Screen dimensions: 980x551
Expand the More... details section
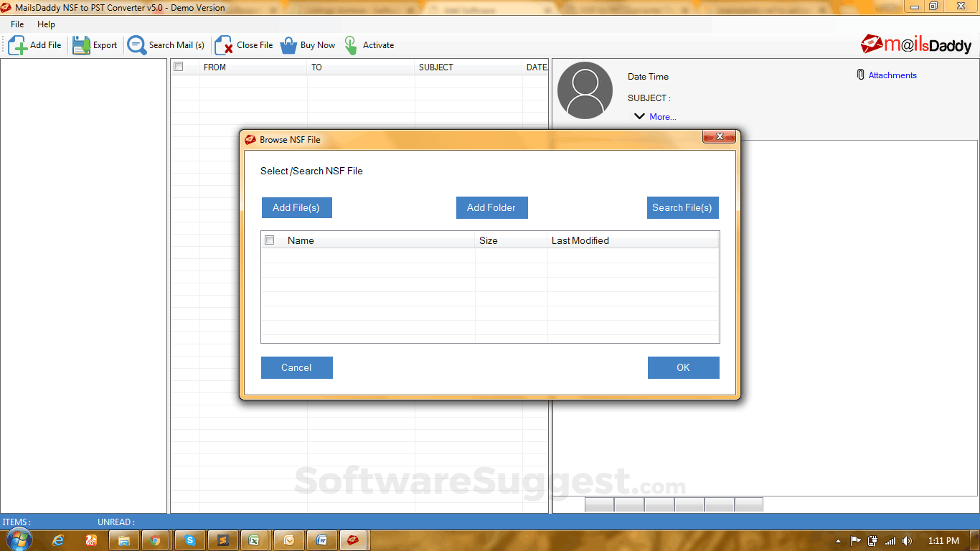655,116
